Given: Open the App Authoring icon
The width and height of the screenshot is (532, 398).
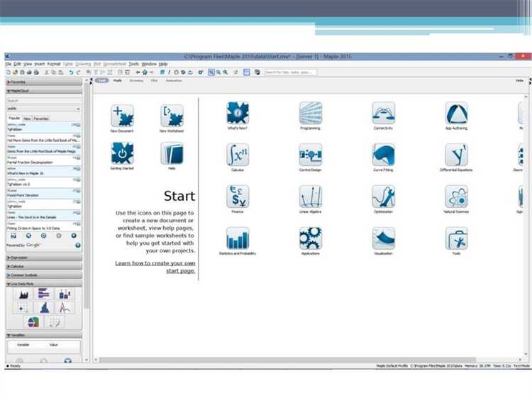Looking at the screenshot, I should [456, 114].
